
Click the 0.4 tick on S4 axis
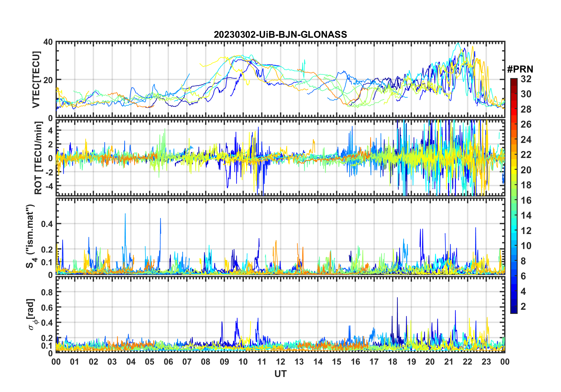click(x=47, y=224)
